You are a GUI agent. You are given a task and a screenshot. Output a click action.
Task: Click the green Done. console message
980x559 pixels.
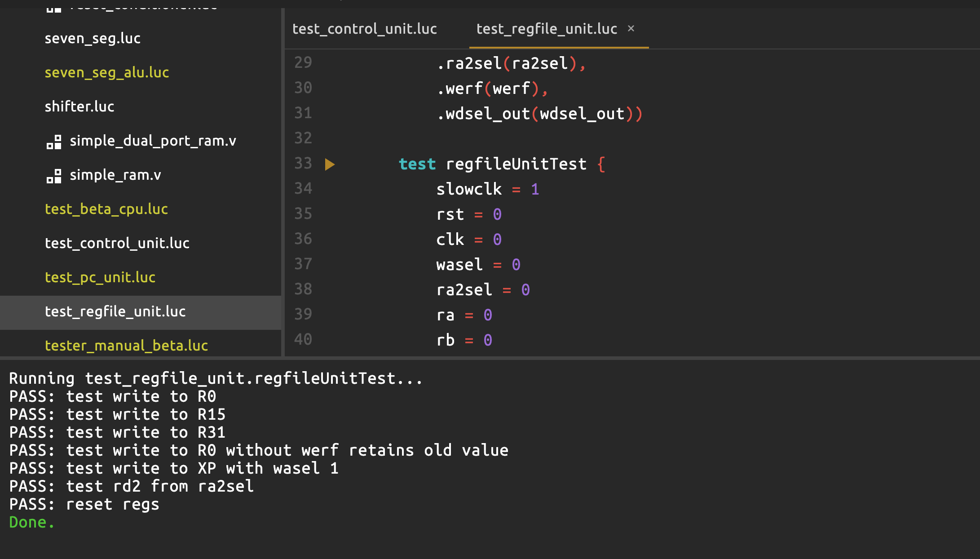[31, 522]
